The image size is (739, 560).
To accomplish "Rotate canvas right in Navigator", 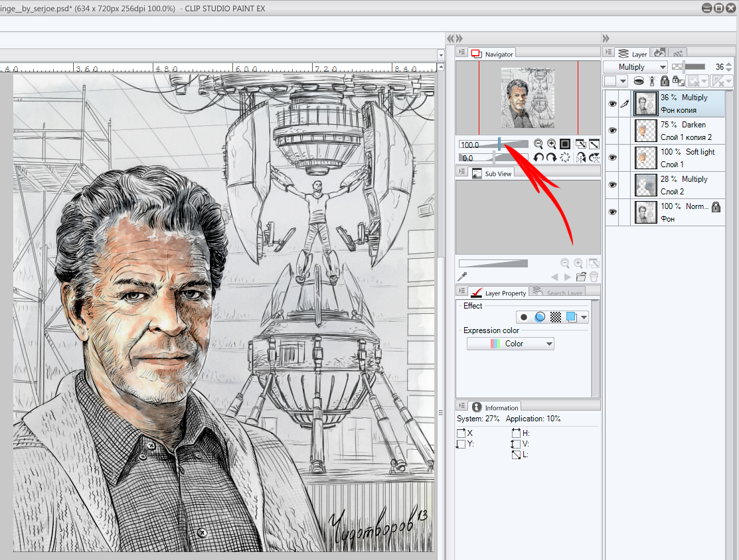I will [551, 158].
